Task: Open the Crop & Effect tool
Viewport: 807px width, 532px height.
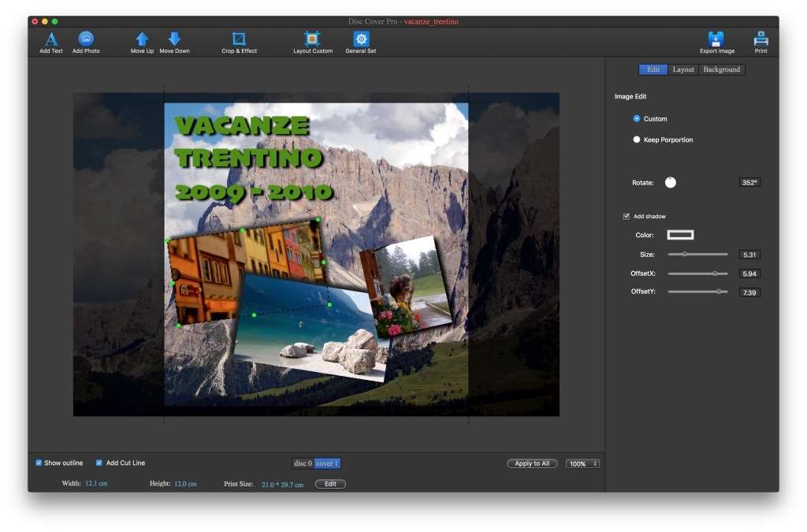Action: (x=239, y=39)
